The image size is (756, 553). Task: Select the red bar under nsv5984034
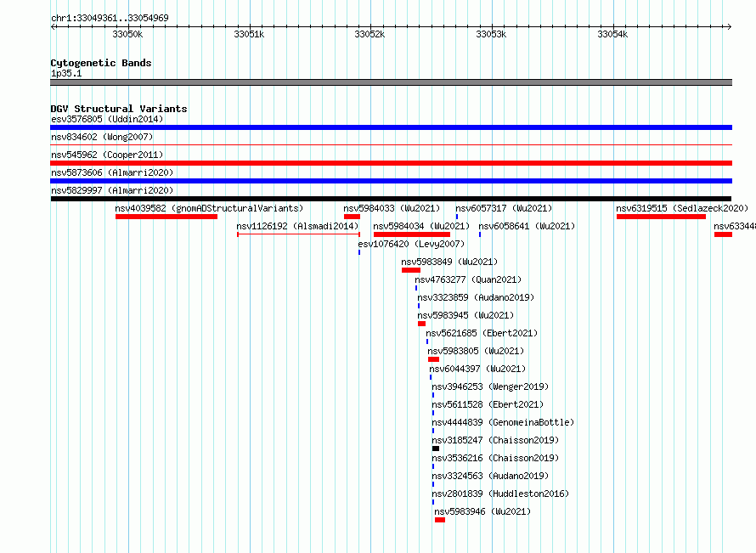click(x=412, y=234)
